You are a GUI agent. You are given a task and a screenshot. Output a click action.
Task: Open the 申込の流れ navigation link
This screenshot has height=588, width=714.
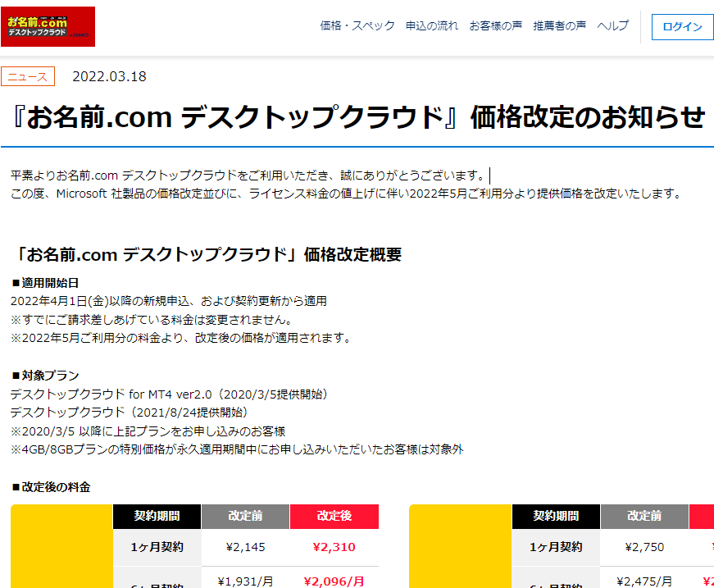pos(432,26)
